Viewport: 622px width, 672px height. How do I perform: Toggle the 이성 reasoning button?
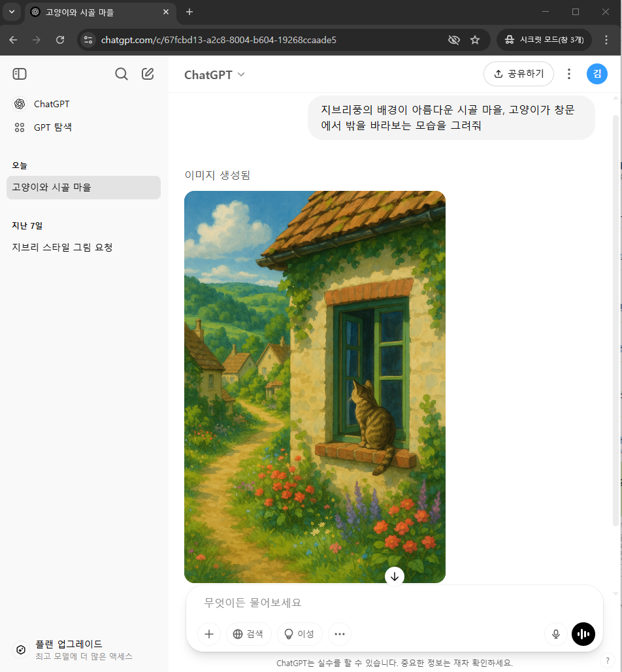299,634
